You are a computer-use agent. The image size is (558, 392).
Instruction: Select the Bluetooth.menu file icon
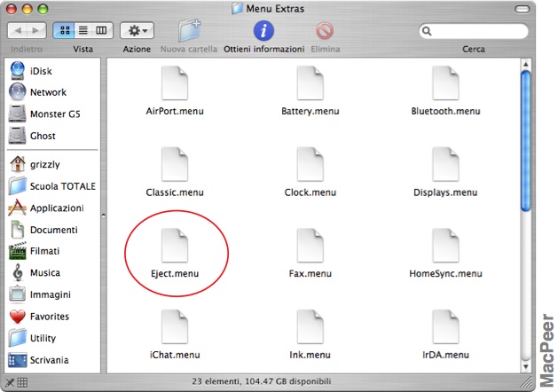[x=445, y=83]
